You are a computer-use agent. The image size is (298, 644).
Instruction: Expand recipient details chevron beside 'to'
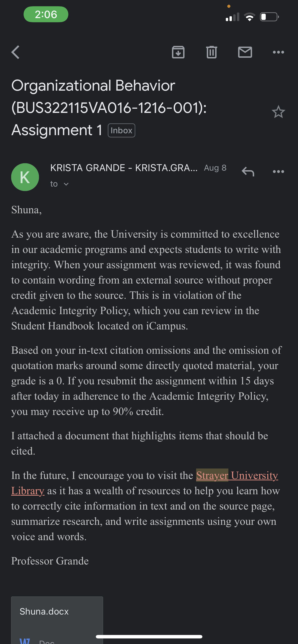[x=66, y=184]
